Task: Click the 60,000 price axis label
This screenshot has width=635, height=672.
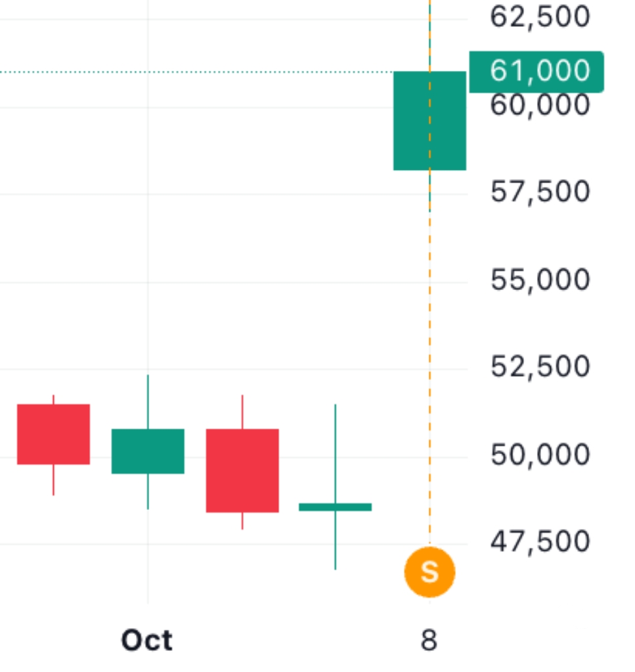Action: (x=540, y=105)
